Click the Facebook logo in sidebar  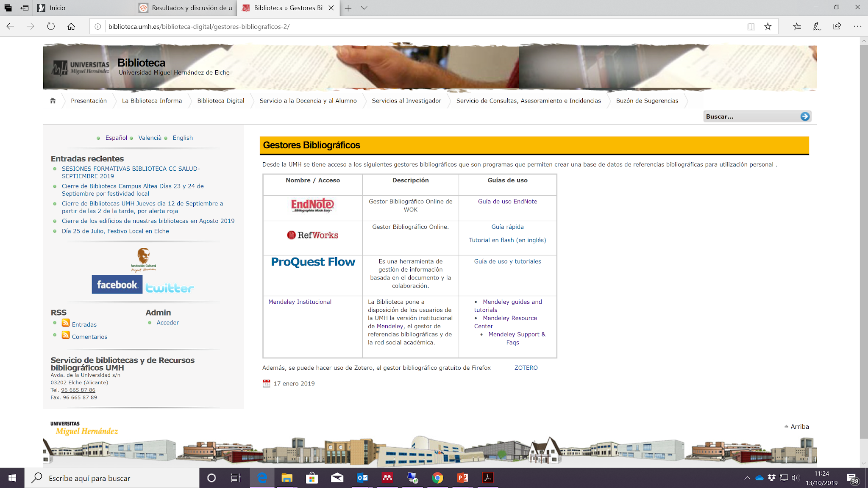117,285
